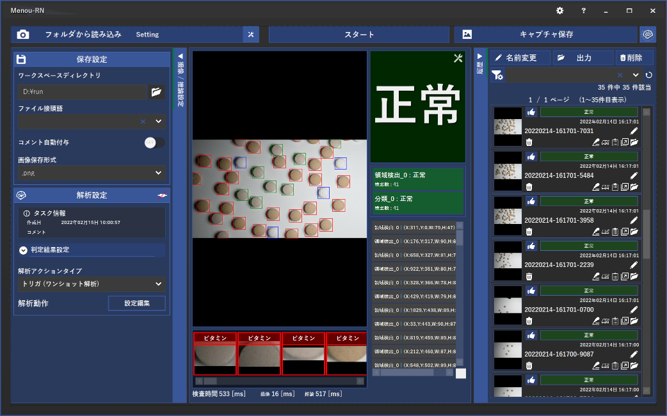This screenshot has width=667, height=416.
Task: Click the thumbs-up toggle for 20220214-161701-3958
Action: 531,202
